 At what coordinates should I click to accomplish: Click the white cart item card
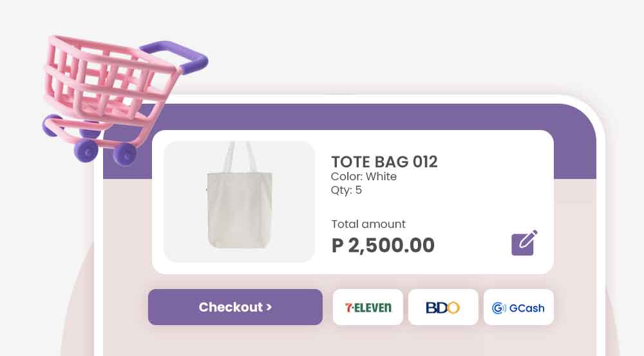click(353, 202)
